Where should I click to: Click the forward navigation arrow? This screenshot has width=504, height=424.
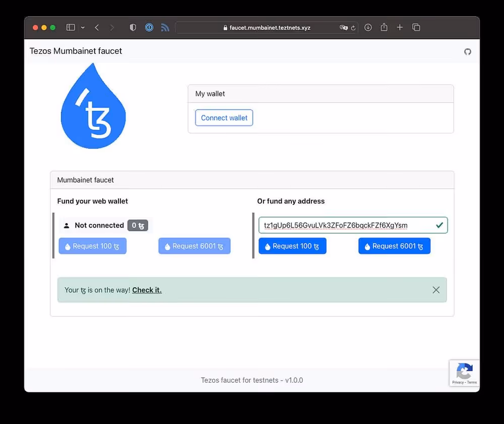111,27
